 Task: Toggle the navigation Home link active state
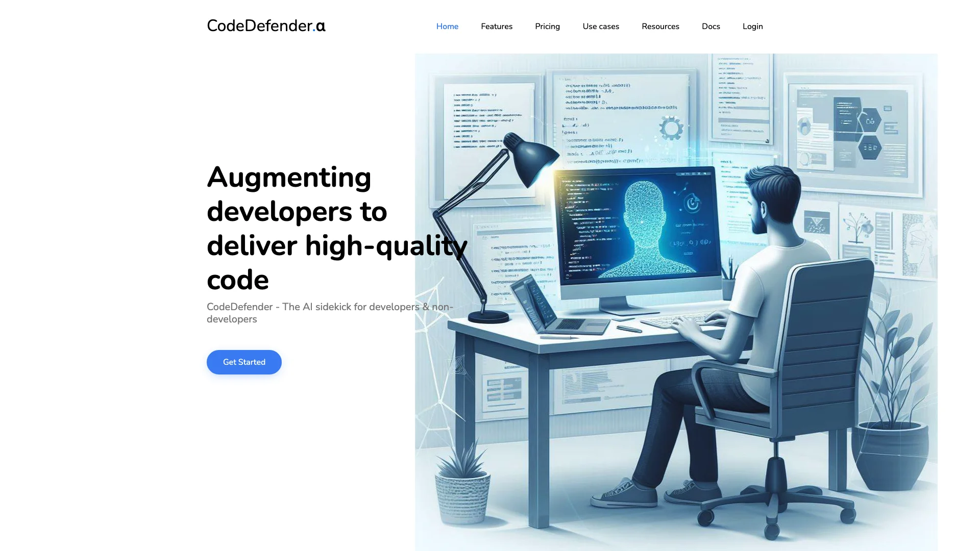pyautogui.click(x=447, y=26)
